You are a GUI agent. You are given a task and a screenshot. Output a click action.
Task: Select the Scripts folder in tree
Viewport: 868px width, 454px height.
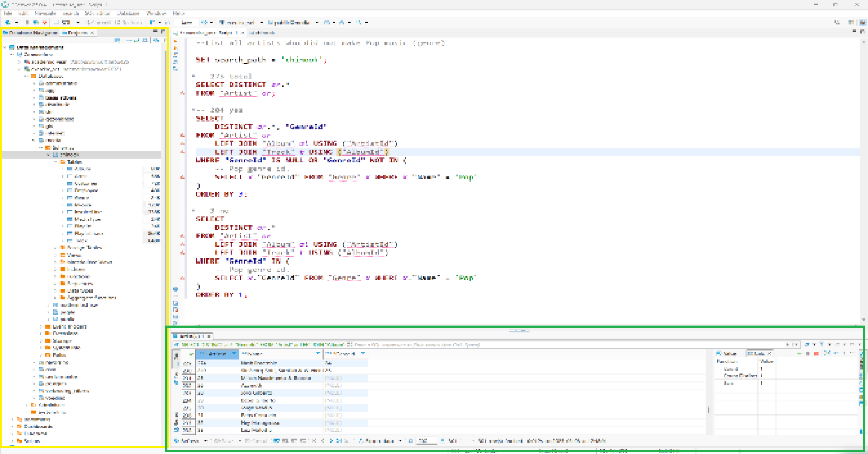coord(31,441)
